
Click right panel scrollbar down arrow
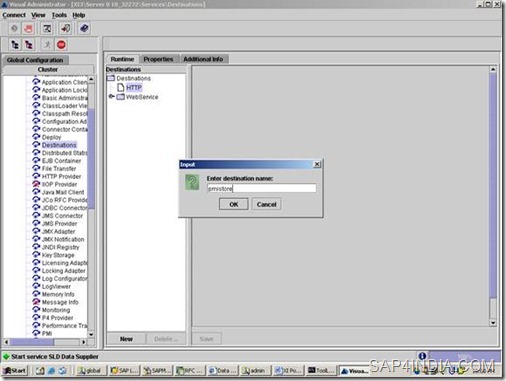[493, 323]
